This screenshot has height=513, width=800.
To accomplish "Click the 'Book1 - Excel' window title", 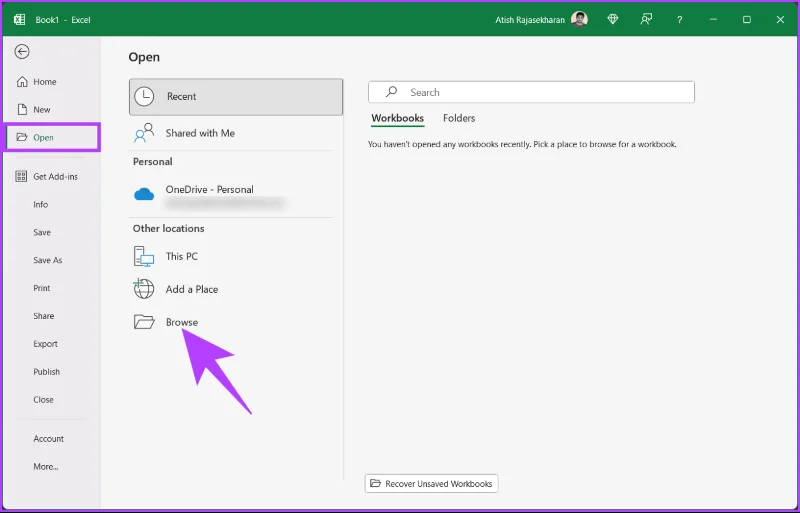I will pos(63,20).
